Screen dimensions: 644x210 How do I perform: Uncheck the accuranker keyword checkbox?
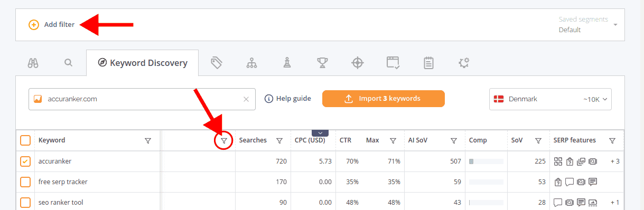[x=25, y=161]
